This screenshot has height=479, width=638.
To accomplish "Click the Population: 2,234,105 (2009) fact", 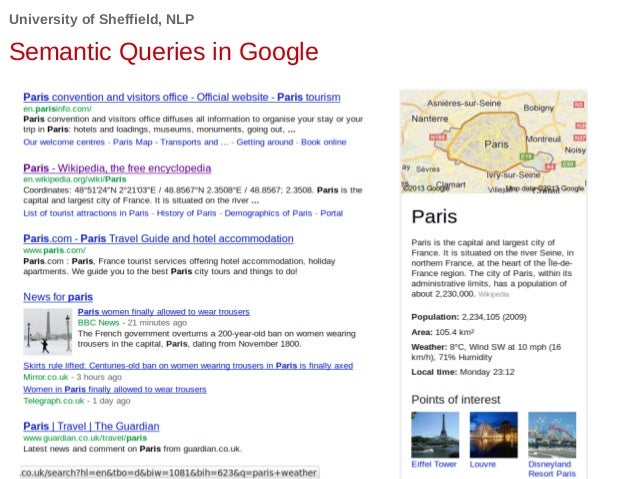I will (x=469, y=317).
